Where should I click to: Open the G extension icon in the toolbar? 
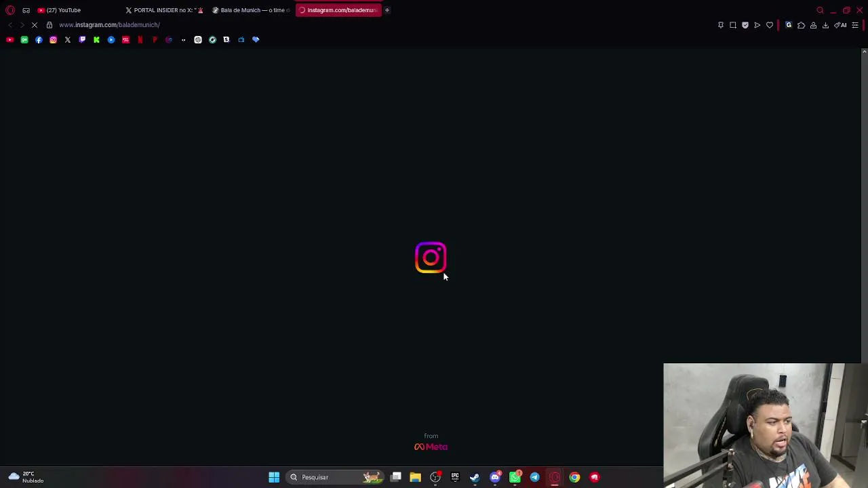(x=789, y=25)
